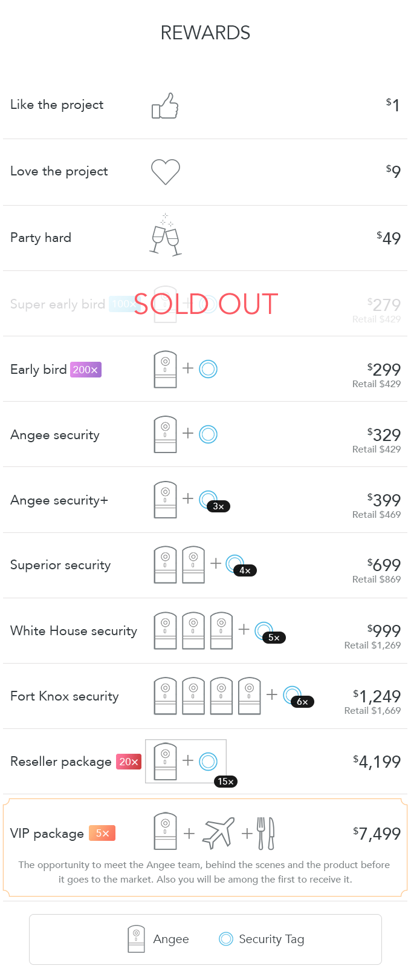Click the orange 5× badge on VIP package
The height and width of the screenshot is (980, 411).
(x=102, y=833)
